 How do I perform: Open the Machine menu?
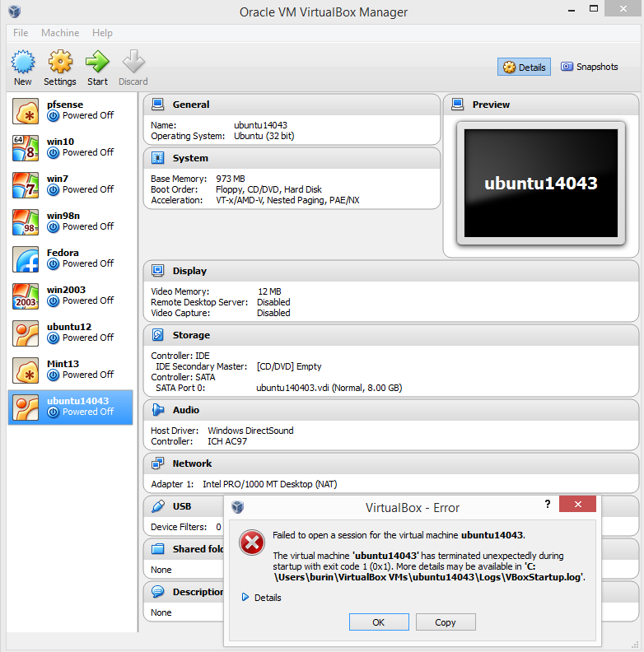click(x=60, y=33)
